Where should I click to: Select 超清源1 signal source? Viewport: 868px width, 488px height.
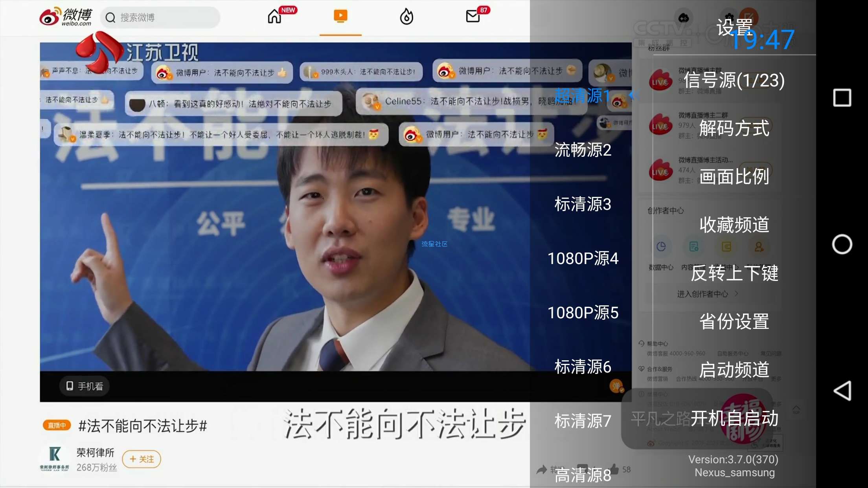[x=583, y=95]
